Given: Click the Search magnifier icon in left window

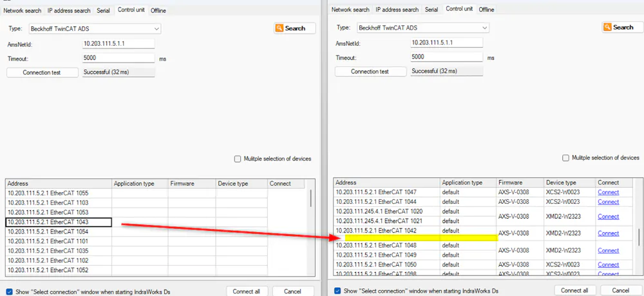Looking at the screenshot, I should (x=279, y=28).
